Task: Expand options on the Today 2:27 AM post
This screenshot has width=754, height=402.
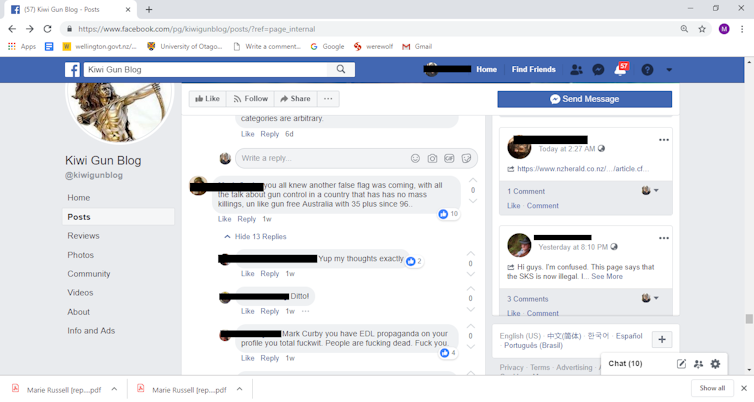Action: tap(664, 140)
